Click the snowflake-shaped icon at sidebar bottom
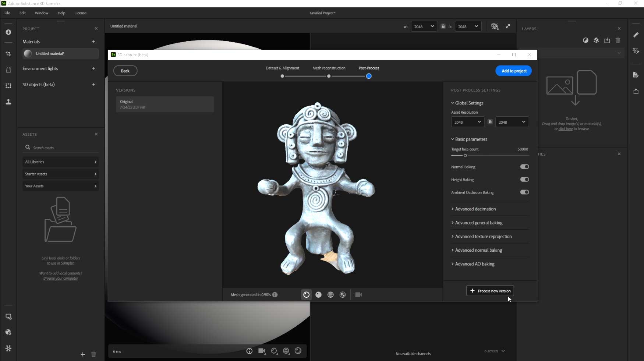The height and width of the screenshot is (361, 644). pyautogui.click(x=8, y=348)
